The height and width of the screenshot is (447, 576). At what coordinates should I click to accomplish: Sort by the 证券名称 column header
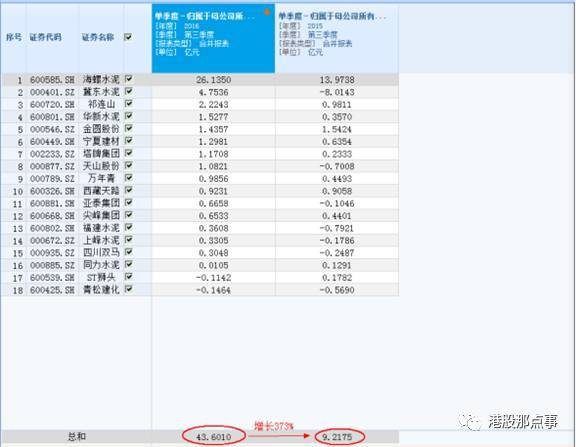click(98, 37)
